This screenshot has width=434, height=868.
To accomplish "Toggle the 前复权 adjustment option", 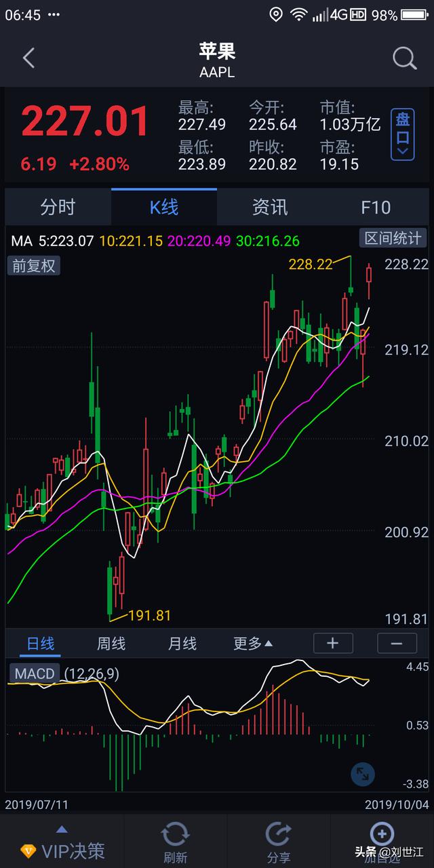I will (x=33, y=265).
